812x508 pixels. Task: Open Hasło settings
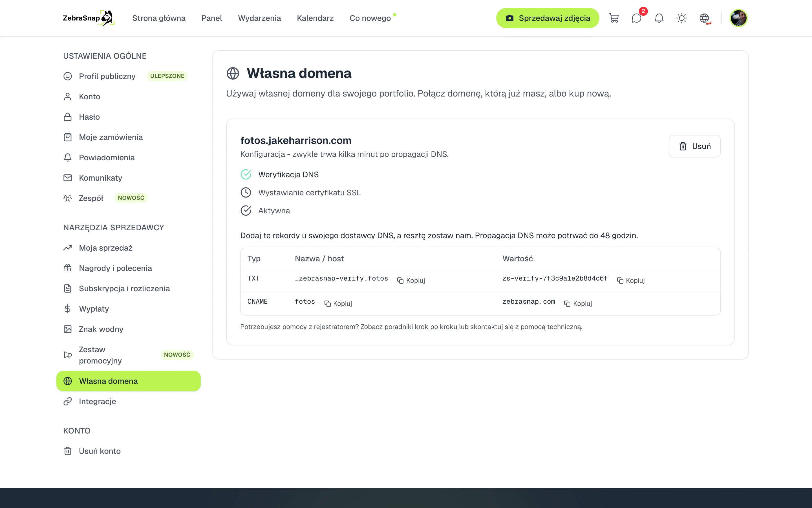coord(129,117)
